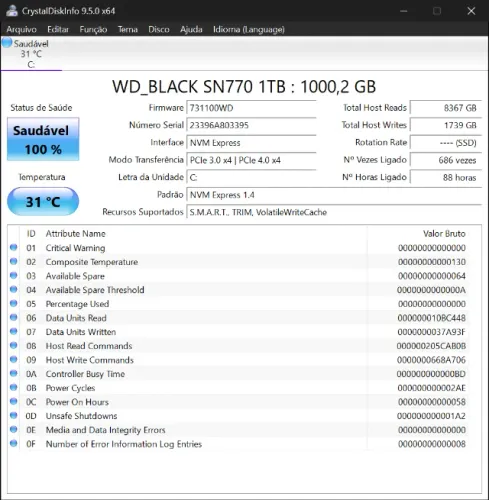The image size is (489, 500).
Task: Select the Controller Busy Time attribute name
Action: (x=85, y=374)
